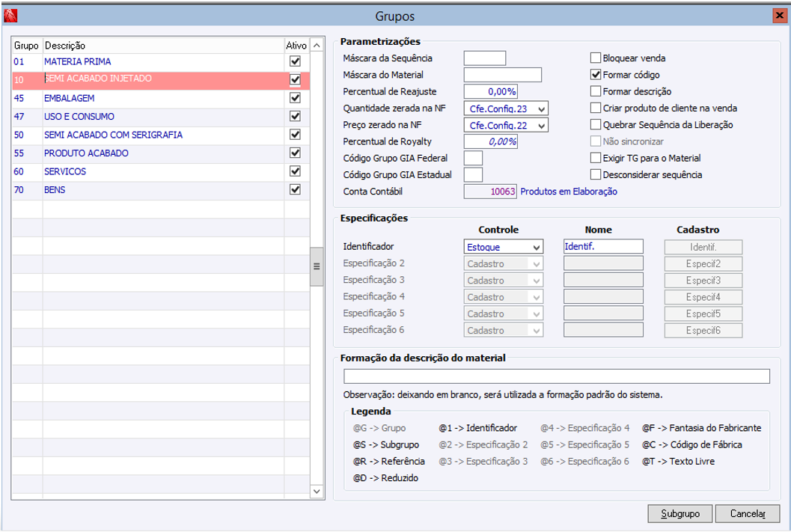This screenshot has width=791, height=532.
Task: Click Percentual de Reajuste field
Action: coord(491,91)
